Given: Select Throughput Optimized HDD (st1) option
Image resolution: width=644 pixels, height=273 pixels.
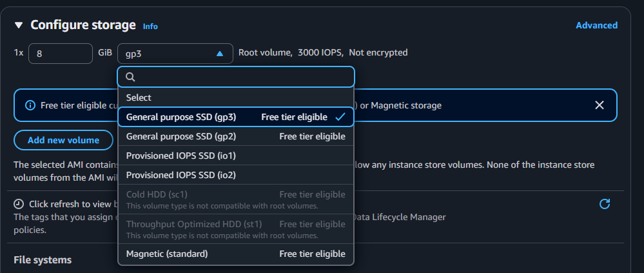Looking at the screenshot, I should (x=236, y=228).
